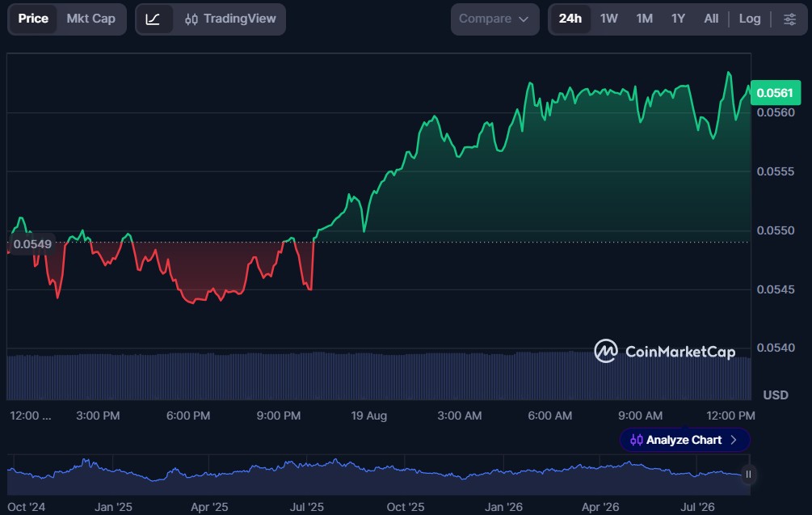
Task: Click the 0.0555 axis label
Action: 775,171
